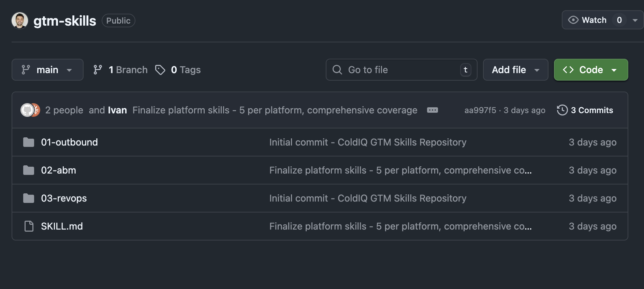Click the Public visibility badge
This screenshot has width=644, height=289.
coord(118,20)
